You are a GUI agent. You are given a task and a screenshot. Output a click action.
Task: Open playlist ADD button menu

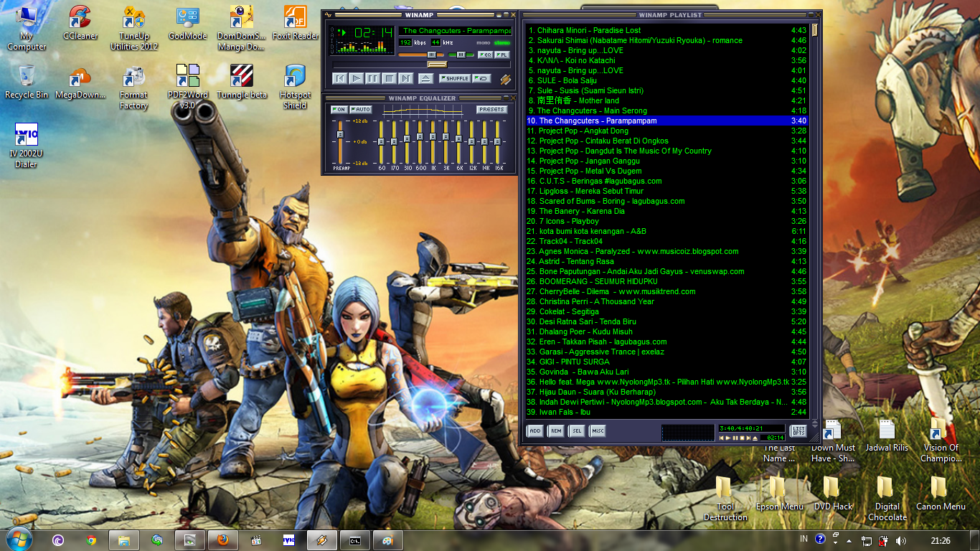pyautogui.click(x=535, y=431)
